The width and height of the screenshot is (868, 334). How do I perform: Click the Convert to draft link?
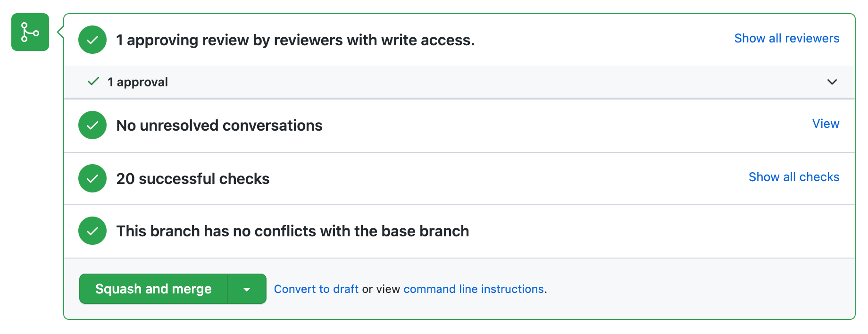[x=316, y=289]
